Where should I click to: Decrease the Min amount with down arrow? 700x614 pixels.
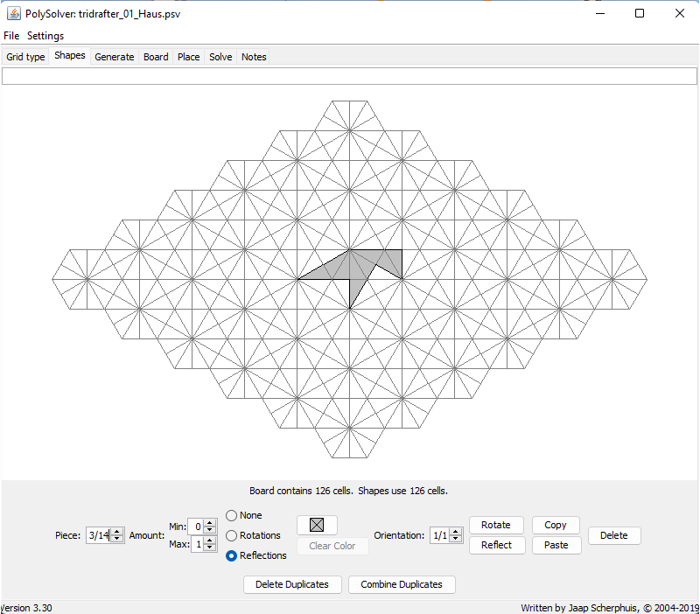[209, 530]
